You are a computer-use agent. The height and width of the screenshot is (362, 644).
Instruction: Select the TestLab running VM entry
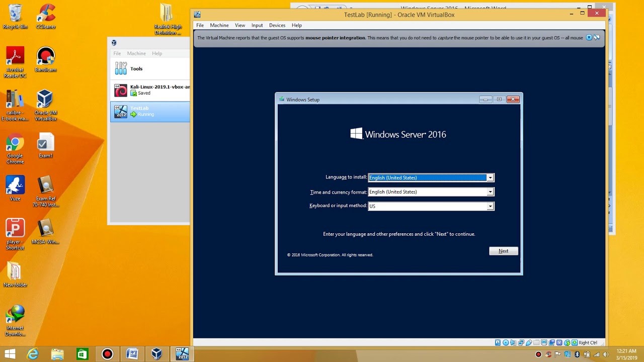[150, 111]
